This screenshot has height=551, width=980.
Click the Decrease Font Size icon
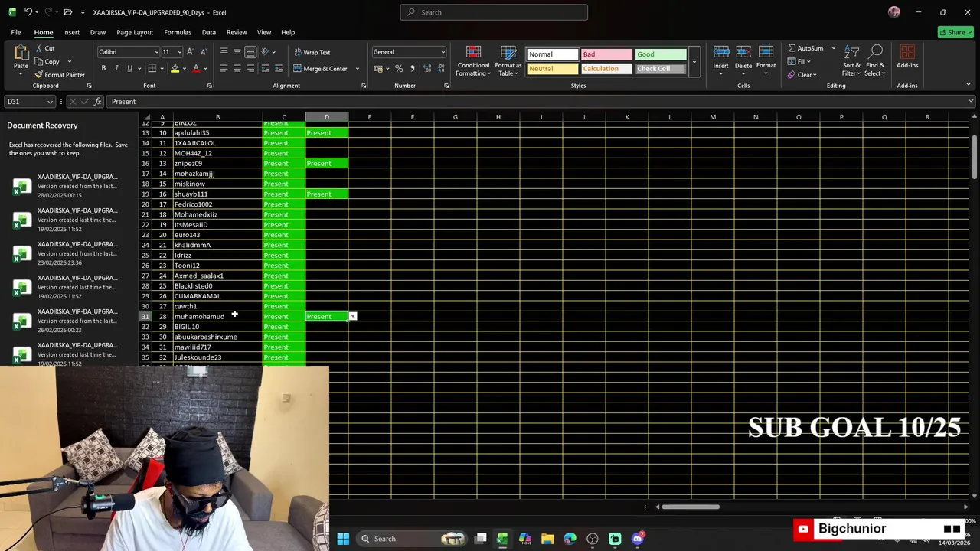tap(204, 52)
